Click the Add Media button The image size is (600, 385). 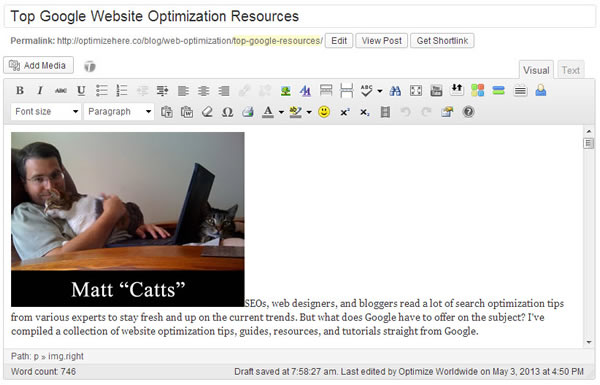pyautogui.click(x=38, y=65)
